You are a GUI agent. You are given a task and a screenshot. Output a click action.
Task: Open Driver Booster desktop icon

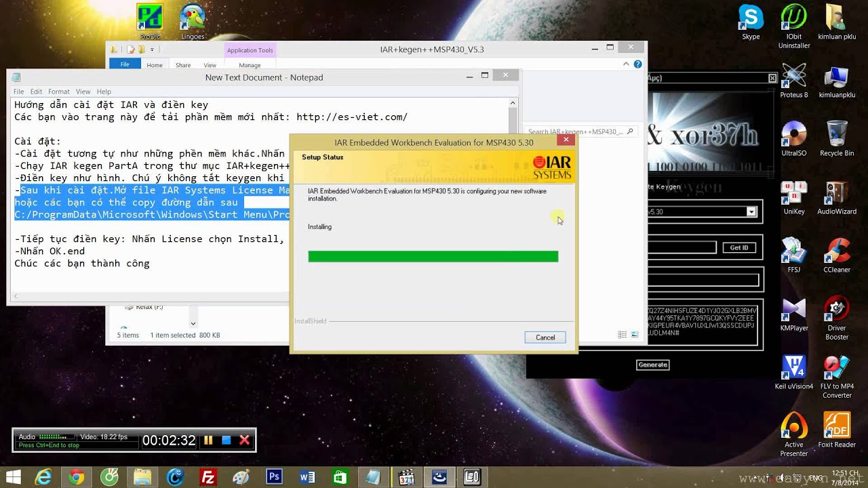pyautogui.click(x=837, y=317)
